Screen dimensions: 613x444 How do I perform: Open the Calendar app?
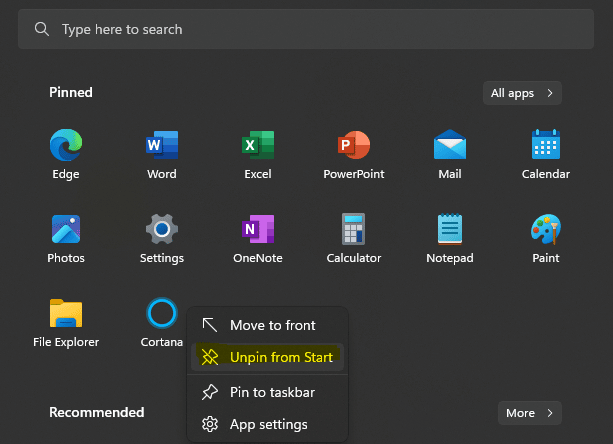[546, 154]
